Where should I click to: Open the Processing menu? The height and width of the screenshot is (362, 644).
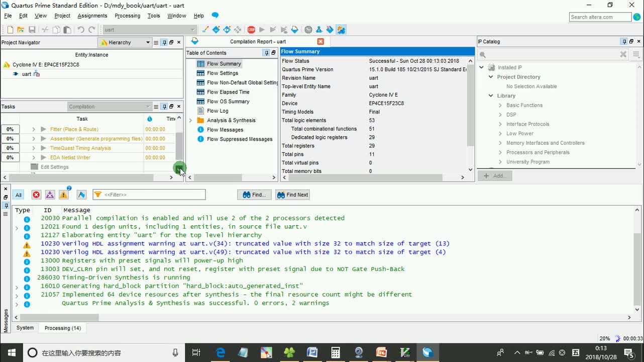128,16
